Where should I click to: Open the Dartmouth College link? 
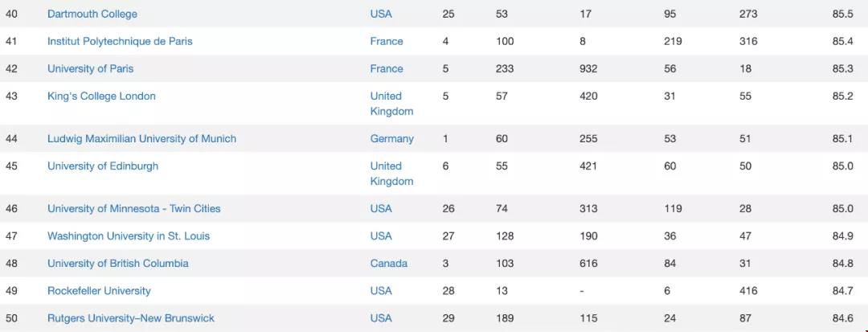[x=92, y=14]
